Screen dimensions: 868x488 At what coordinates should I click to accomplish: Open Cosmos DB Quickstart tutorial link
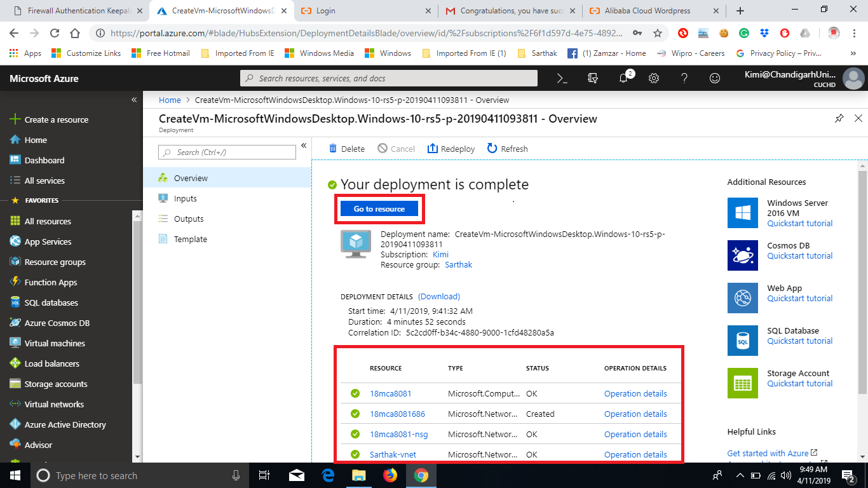point(799,255)
